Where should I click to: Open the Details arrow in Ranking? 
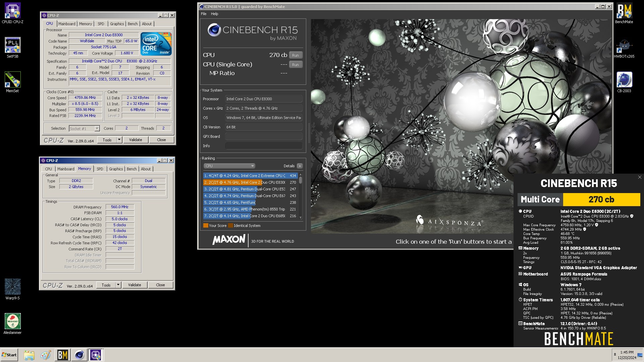pos(300,166)
